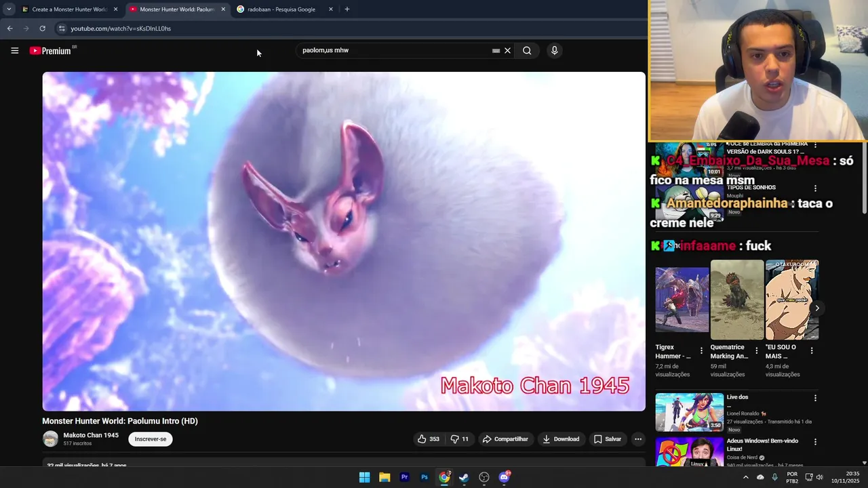The width and height of the screenshot is (868, 488).
Task: Open options menu for 'Tigrex Hammer' short
Action: [701, 351]
